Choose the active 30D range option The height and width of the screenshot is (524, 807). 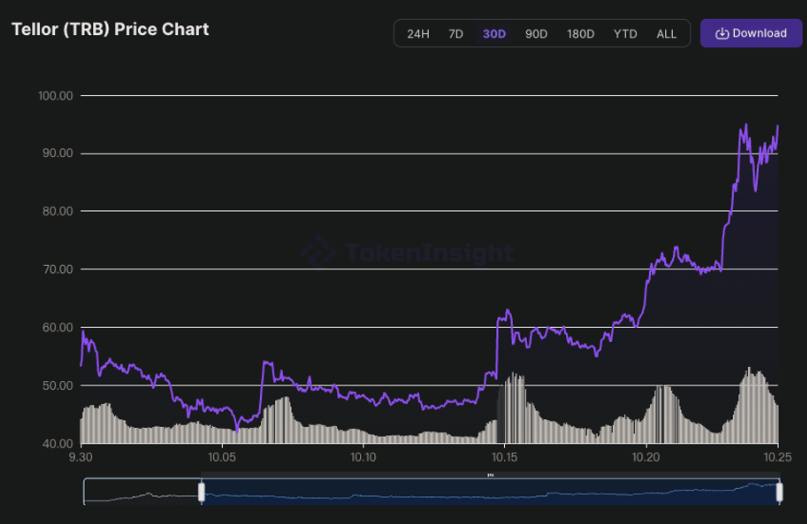click(x=494, y=34)
